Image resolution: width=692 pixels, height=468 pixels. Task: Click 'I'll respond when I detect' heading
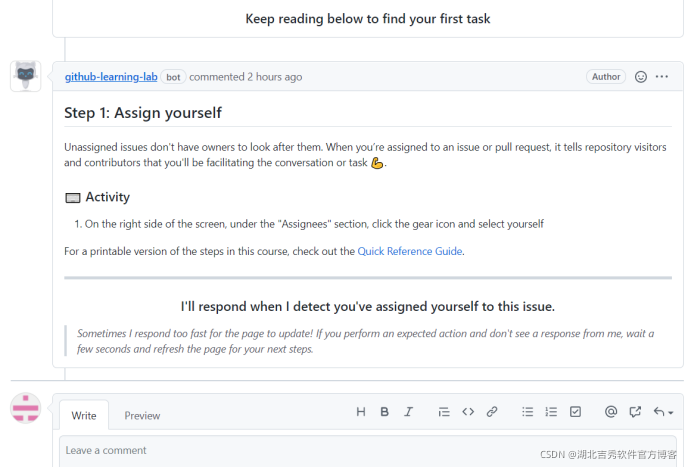tap(368, 306)
